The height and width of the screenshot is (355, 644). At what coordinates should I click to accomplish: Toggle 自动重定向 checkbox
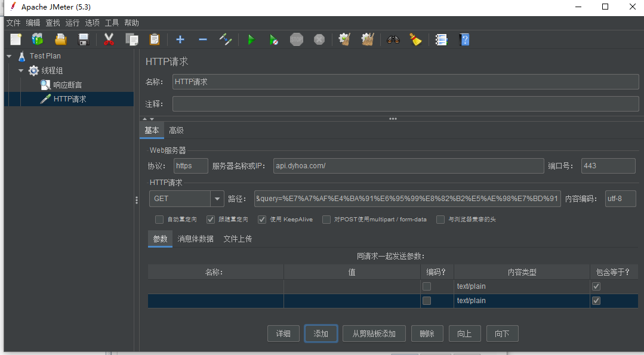[x=159, y=220]
